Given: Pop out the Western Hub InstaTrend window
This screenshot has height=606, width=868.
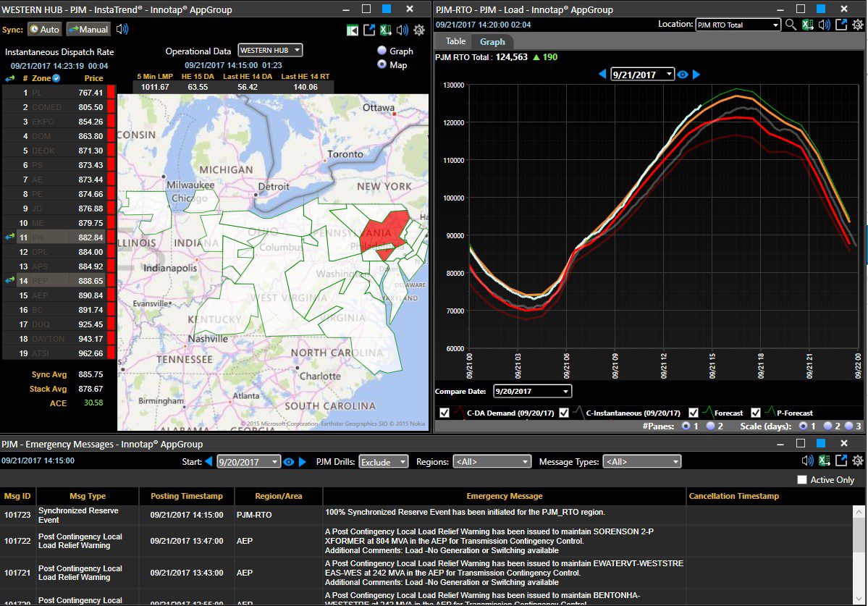Looking at the screenshot, I should (369, 30).
